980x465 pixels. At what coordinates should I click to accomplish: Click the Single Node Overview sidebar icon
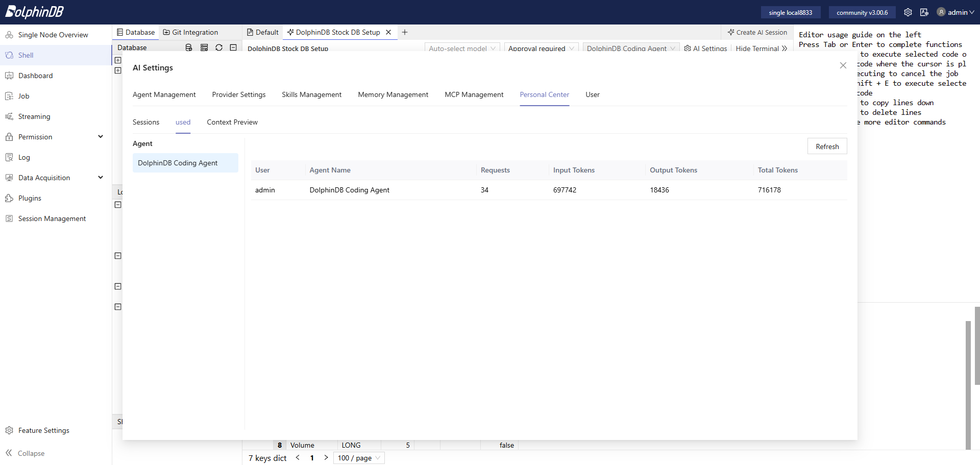pyautogui.click(x=9, y=35)
